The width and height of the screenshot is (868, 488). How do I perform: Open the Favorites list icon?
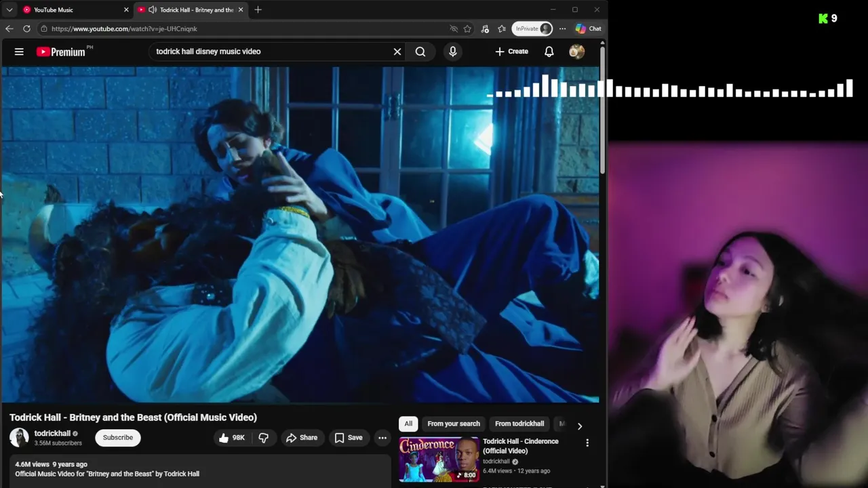[x=502, y=28]
